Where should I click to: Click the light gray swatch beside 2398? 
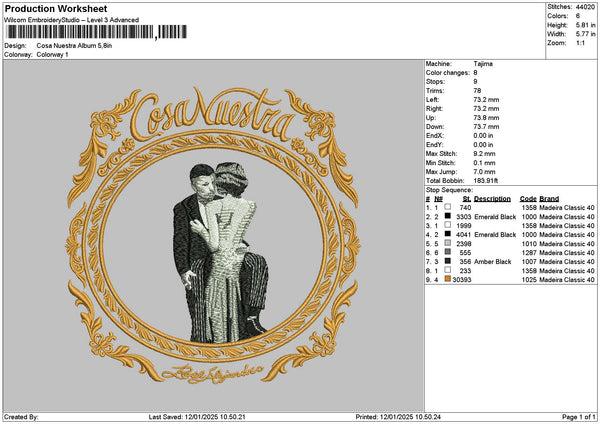[447, 243]
